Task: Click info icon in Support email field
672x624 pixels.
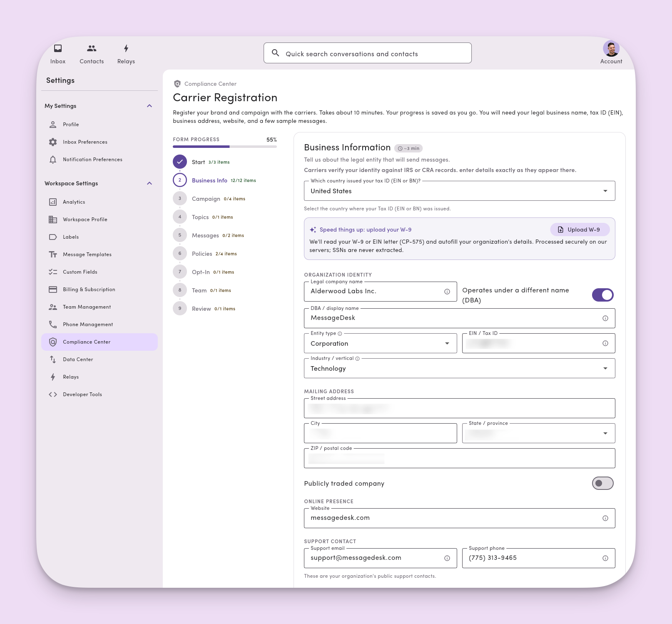Action: click(447, 558)
